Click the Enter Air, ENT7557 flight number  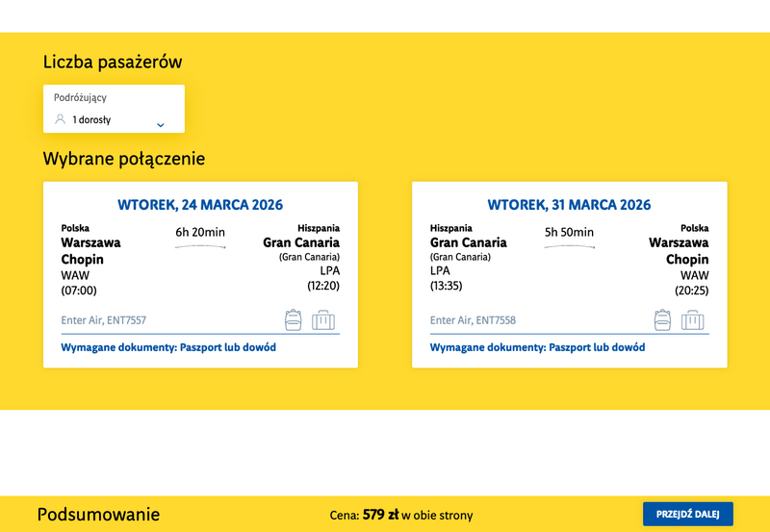104,320
